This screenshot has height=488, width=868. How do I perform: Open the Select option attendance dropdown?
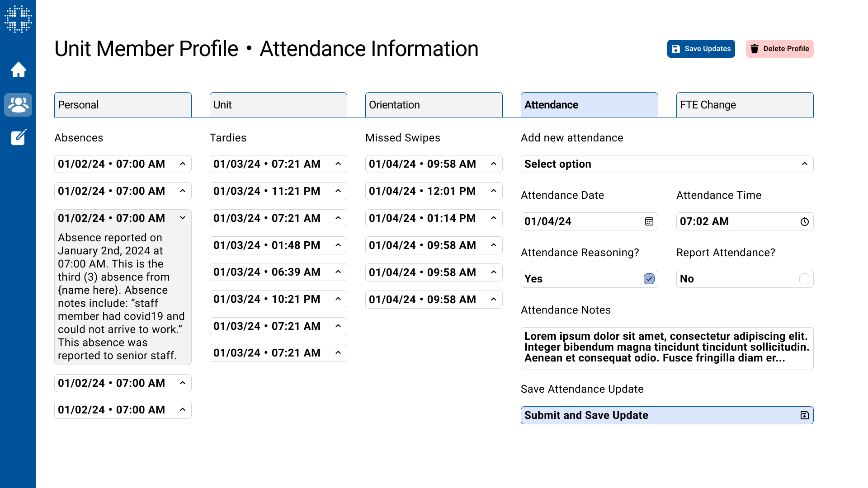(x=667, y=164)
